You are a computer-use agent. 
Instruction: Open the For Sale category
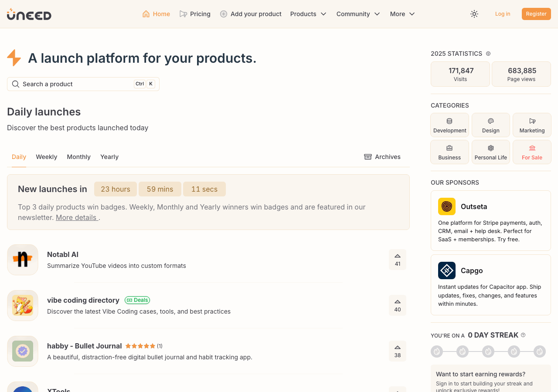pyautogui.click(x=532, y=152)
